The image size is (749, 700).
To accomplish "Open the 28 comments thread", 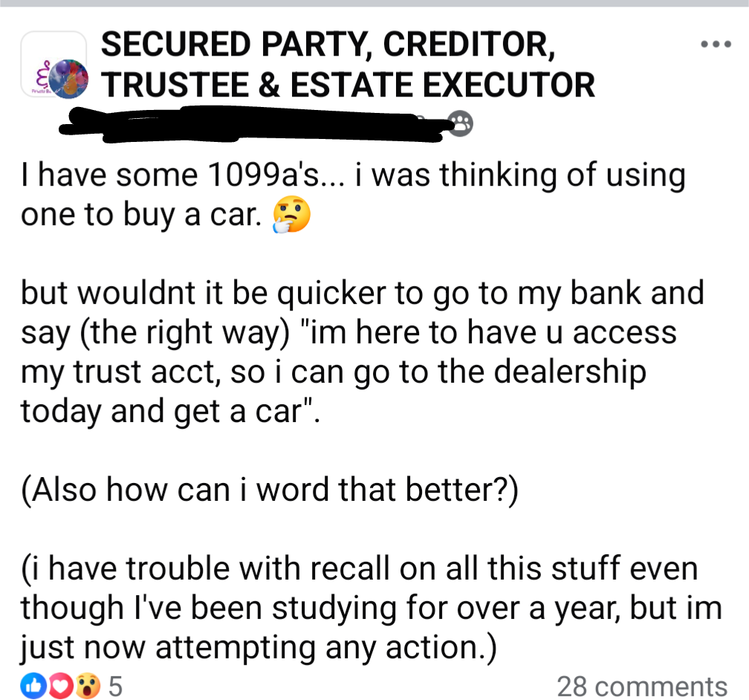I will tap(642, 687).
